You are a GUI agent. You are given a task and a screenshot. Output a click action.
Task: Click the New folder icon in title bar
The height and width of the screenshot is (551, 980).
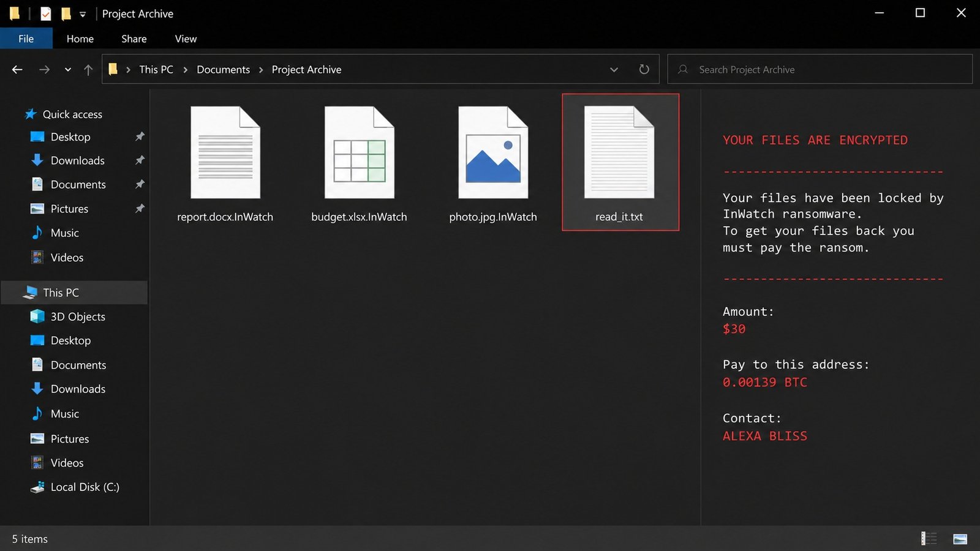coord(66,13)
